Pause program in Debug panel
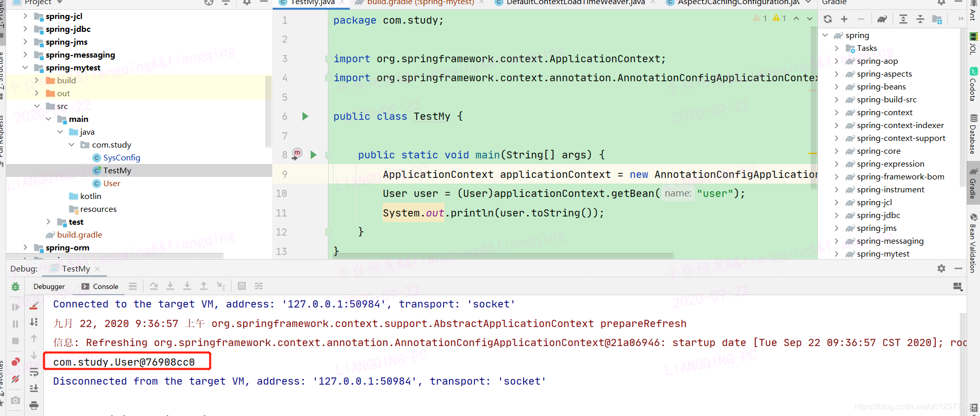980x416 pixels. pos(15,324)
